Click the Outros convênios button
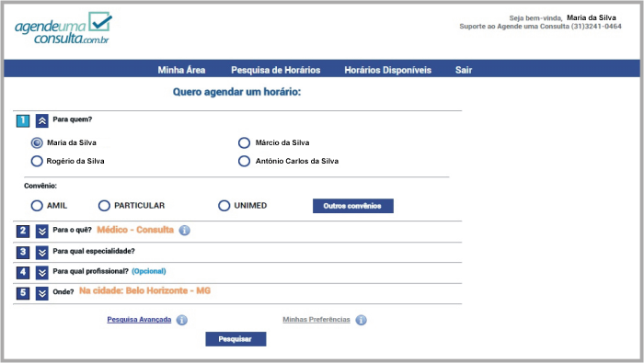Viewport: 644px width, 363px height. pos(352,206)
